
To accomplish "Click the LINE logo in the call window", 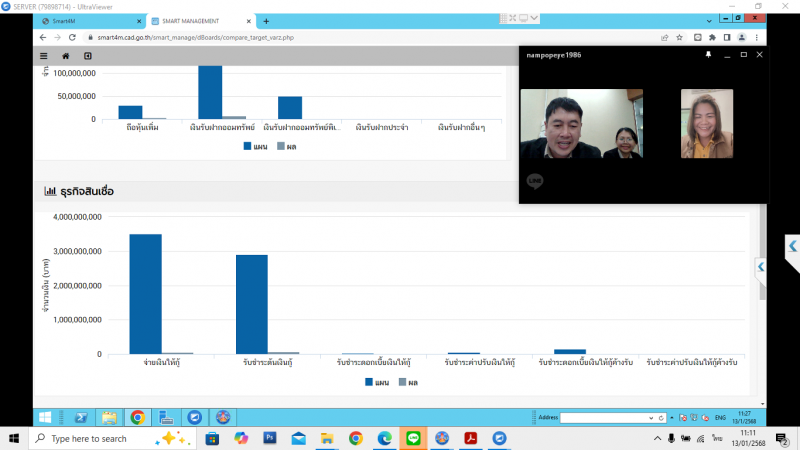I will tap(535, 181).
